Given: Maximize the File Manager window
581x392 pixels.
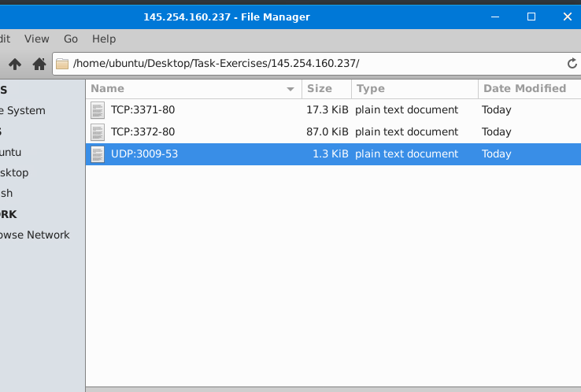Looking at the screenshot, I should [x=531, y=17].
